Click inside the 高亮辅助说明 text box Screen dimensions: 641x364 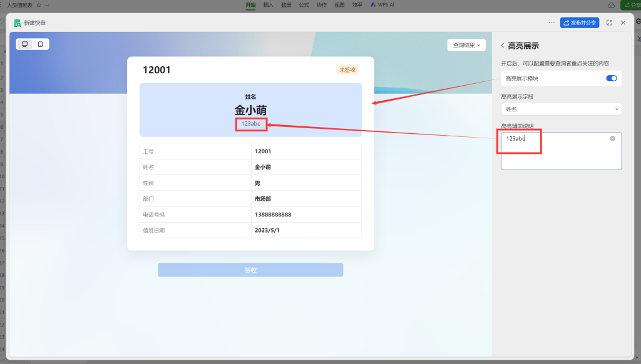click(x=561, y=156)
